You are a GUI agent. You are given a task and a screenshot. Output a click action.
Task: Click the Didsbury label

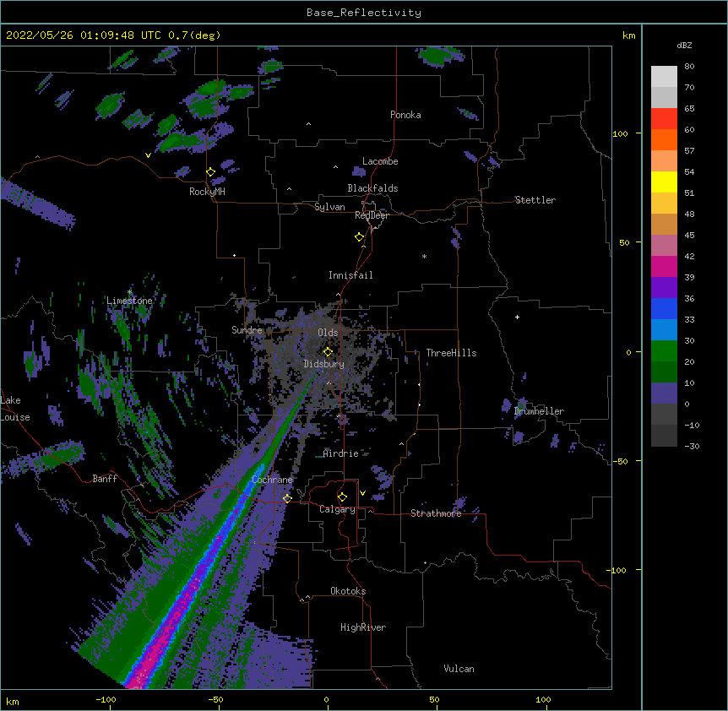[324, 364]
